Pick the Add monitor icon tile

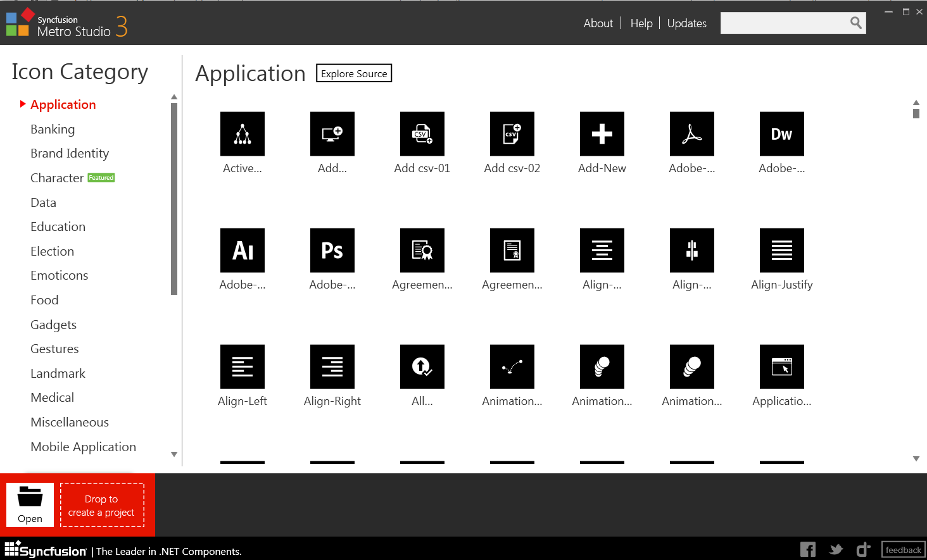click(332, 134)
